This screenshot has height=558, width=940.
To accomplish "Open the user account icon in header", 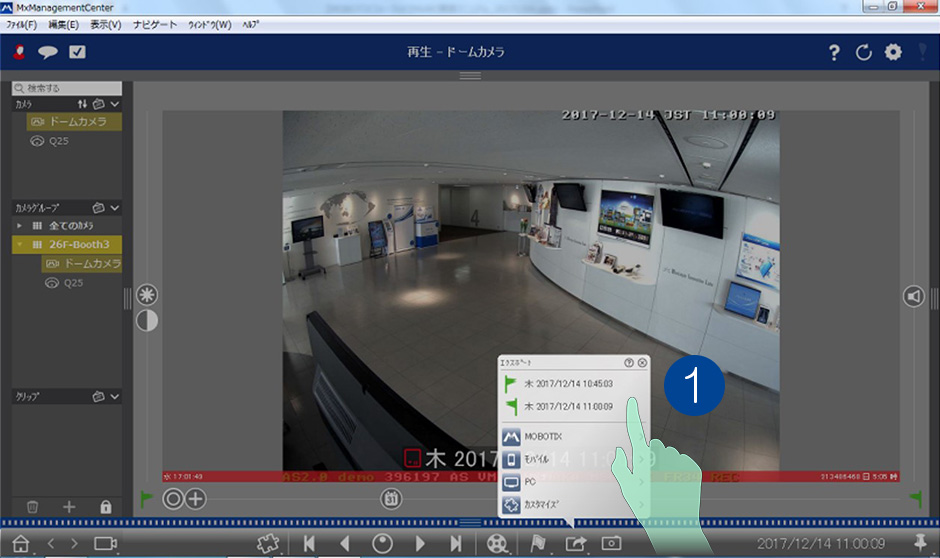I will point(19,52).
